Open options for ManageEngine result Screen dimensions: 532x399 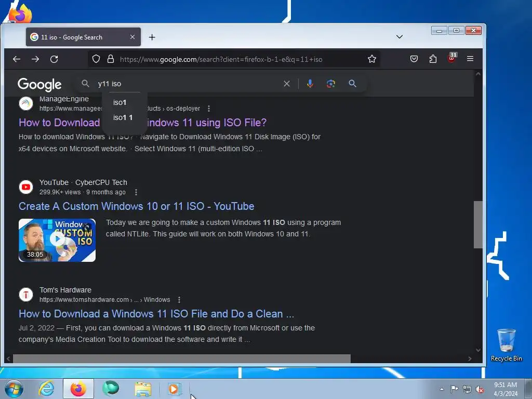pyautogui.click(x=209, y=109)
